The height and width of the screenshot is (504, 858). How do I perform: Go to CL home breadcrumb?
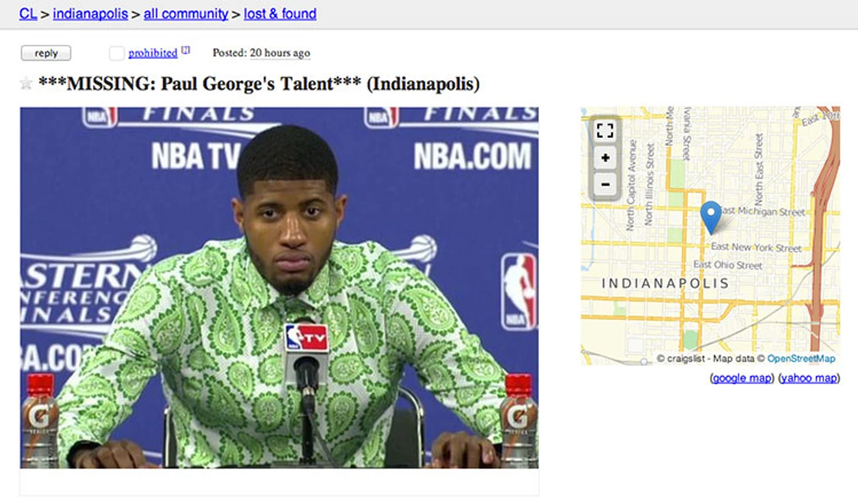28,14
